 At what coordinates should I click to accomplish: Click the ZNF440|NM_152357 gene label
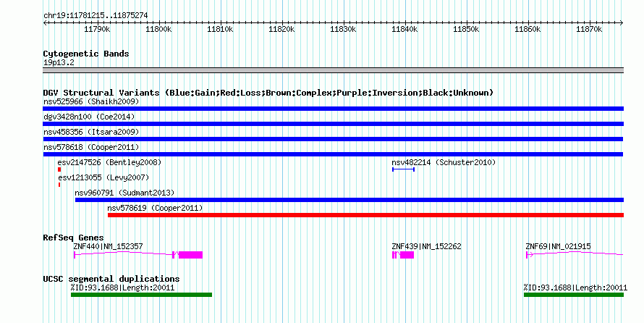point(108,246)
